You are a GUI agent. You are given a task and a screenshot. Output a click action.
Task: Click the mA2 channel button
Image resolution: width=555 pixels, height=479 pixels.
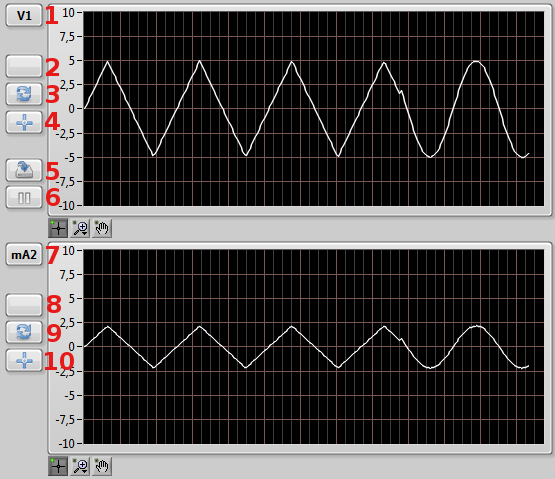(24, 255)
